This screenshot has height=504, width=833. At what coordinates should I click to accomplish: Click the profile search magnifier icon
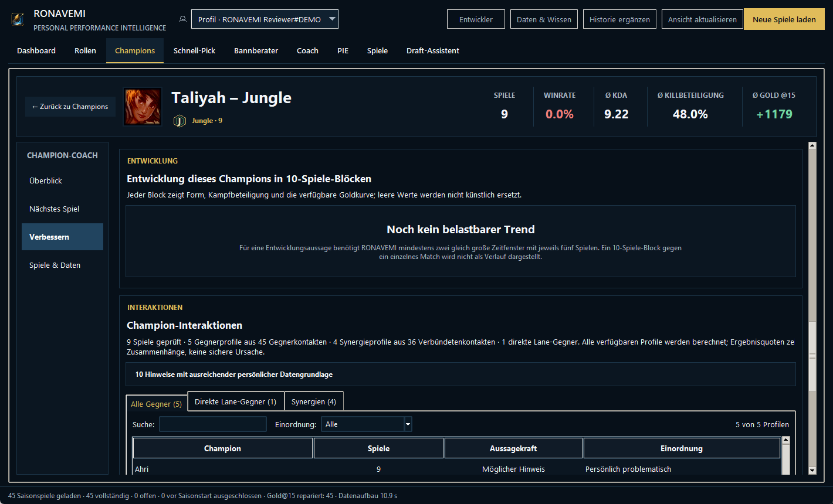coord(182,19)
